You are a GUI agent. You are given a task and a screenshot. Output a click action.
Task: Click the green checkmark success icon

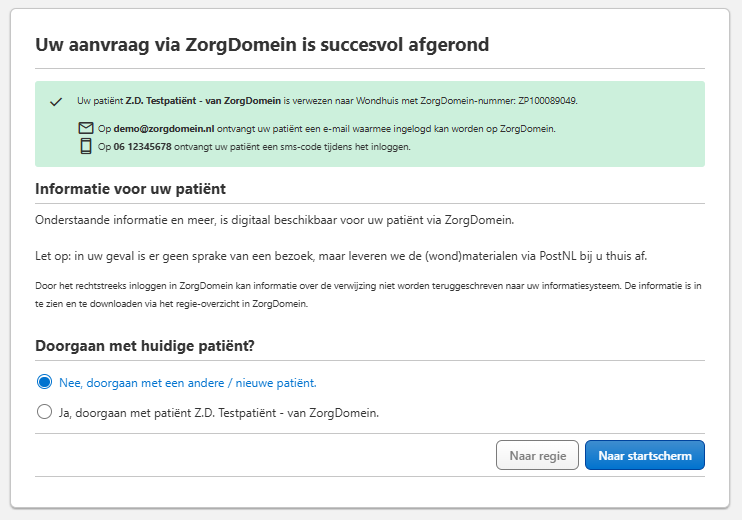click(x=56, y=102)
